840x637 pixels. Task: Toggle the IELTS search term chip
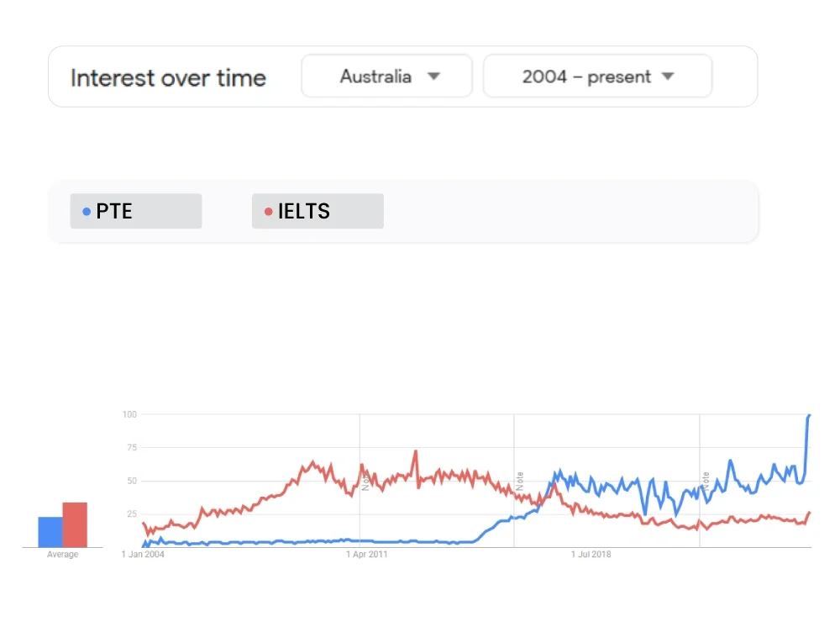point(318,211)
